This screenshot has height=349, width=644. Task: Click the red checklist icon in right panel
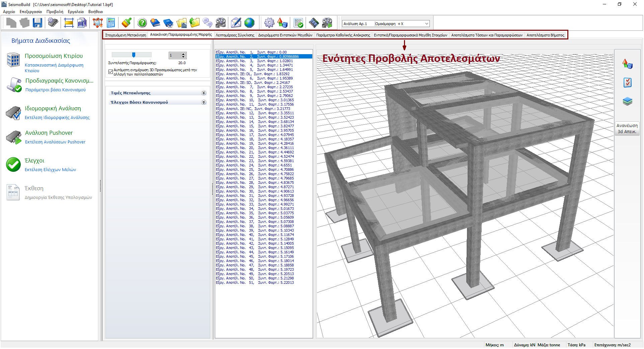point(627,83)
